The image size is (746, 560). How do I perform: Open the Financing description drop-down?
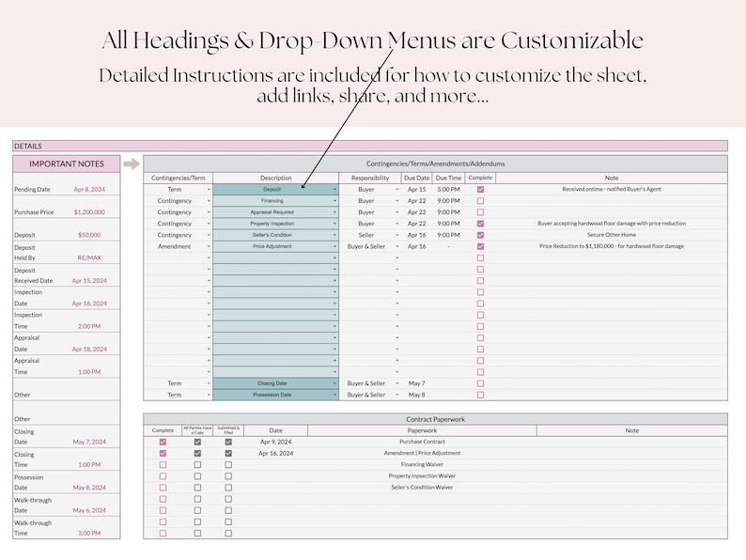pos(334,201)
